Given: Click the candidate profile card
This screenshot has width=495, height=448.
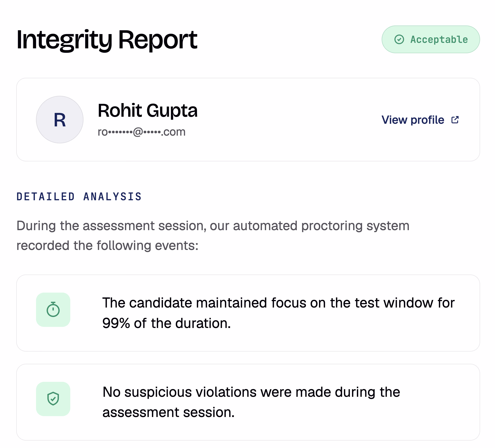Looking at the screenshot, I should pos(248,120).
